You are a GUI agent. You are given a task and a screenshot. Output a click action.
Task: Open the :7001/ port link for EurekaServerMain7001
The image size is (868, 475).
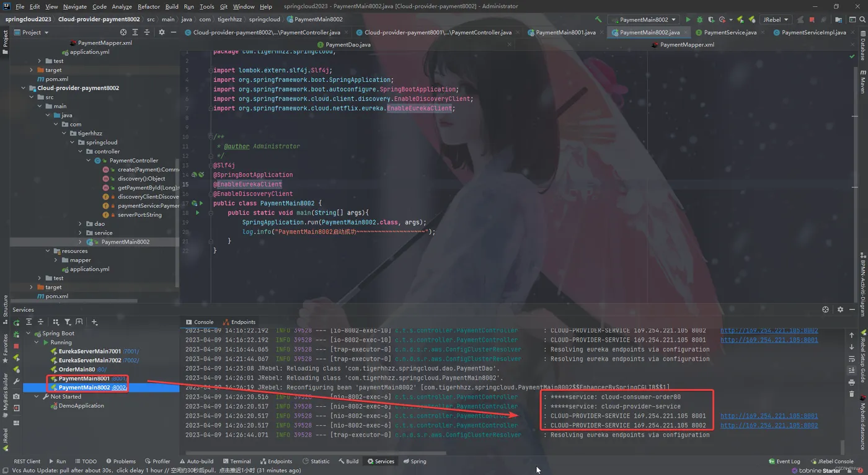131,352
